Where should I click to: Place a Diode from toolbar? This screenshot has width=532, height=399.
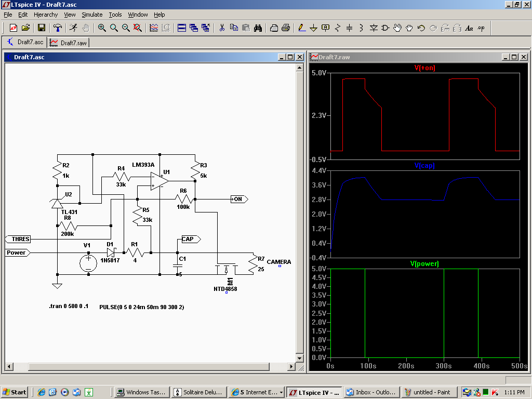[374, 28]
